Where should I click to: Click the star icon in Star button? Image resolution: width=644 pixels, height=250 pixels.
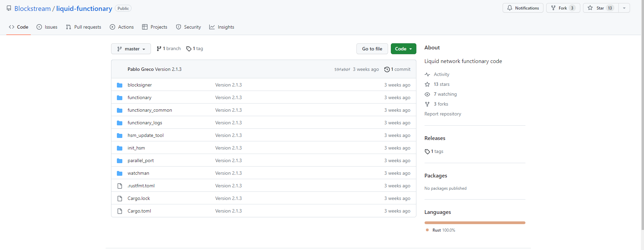point(590,8)
